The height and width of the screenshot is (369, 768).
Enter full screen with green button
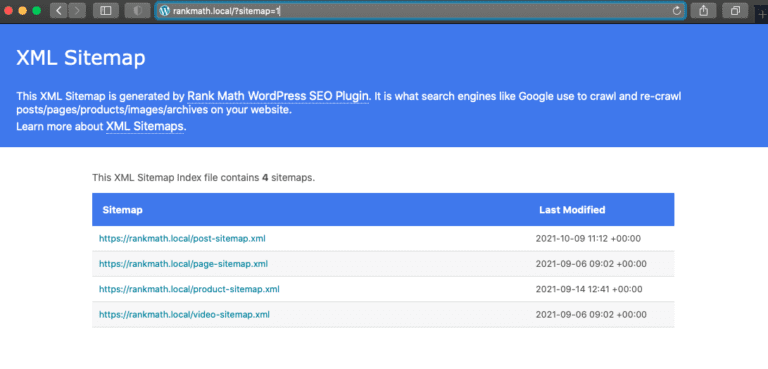pos(36,11)
